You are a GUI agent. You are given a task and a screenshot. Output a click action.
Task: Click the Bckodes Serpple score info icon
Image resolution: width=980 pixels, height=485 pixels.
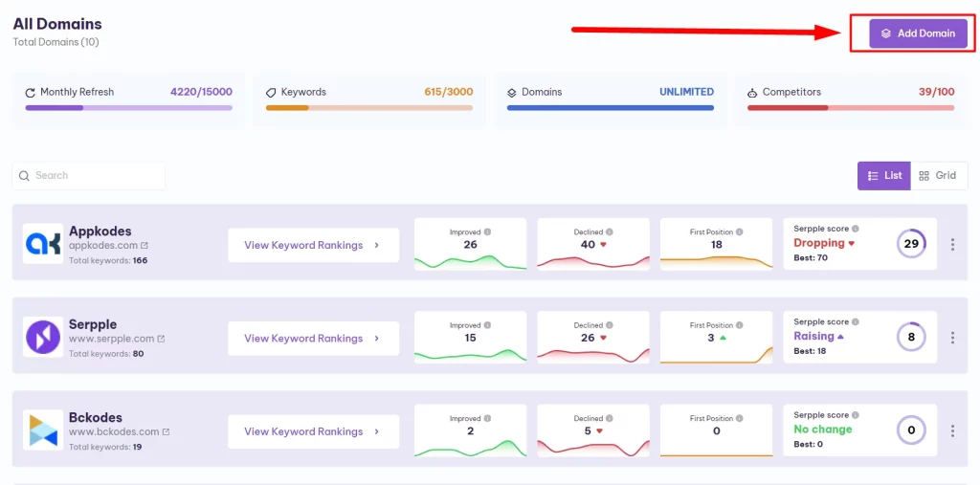tap(856, 415)
